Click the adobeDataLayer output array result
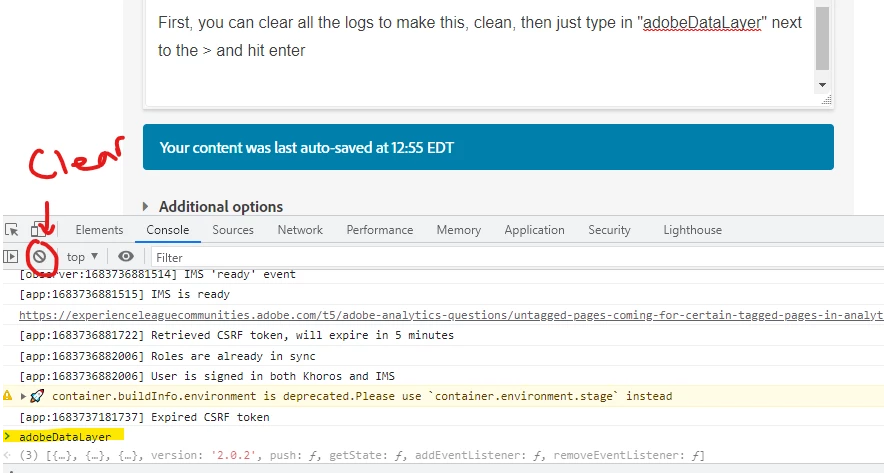The height and width of the screenshot is (473, 884). point(362,455)
